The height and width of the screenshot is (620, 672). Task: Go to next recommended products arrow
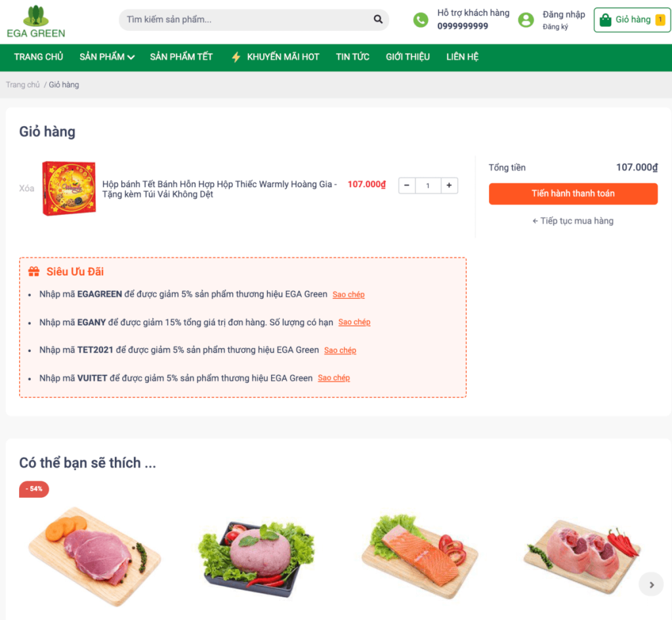click(651, 585)
